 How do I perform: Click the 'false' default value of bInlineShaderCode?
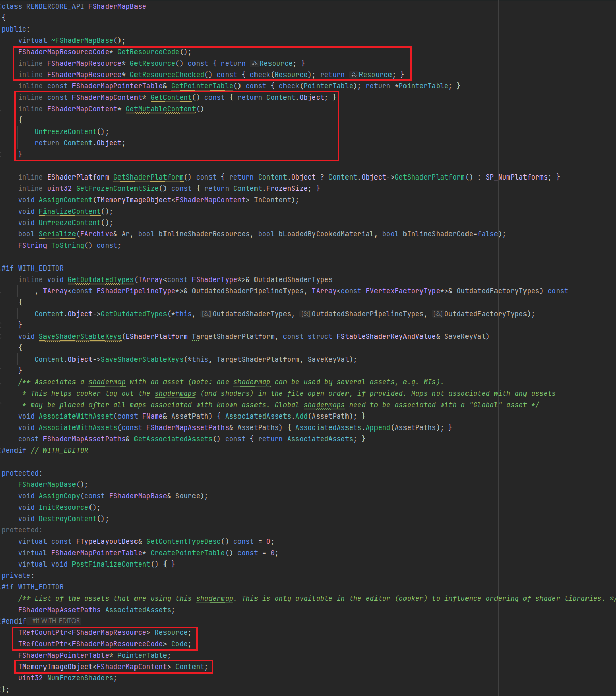click(x=488, y=234)
